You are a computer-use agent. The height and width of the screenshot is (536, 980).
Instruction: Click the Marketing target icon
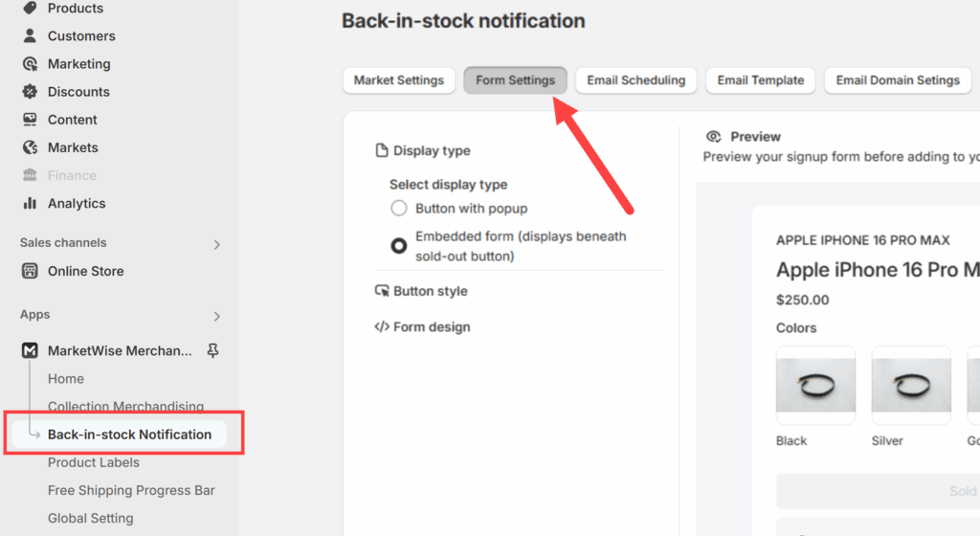pos(30,64)
